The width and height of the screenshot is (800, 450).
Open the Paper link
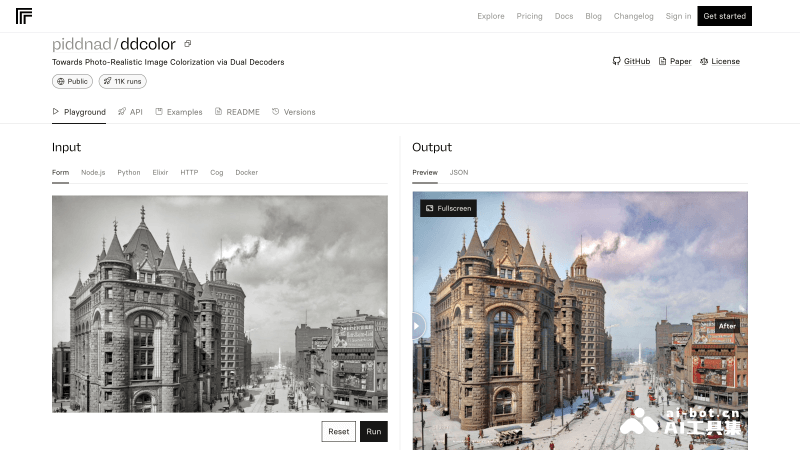pyautogui.click(x=674, y=61)
